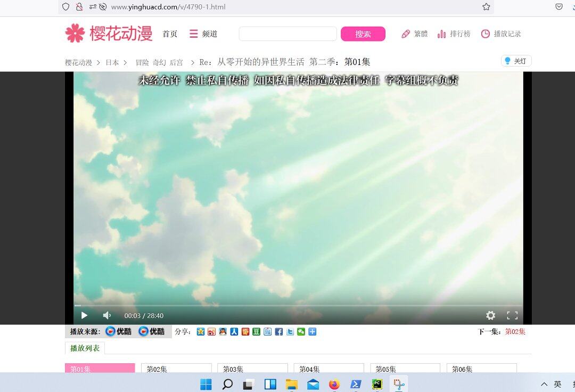
Task: Click the video progress bar
Action: pyautogui.click(x=298, y=306)
